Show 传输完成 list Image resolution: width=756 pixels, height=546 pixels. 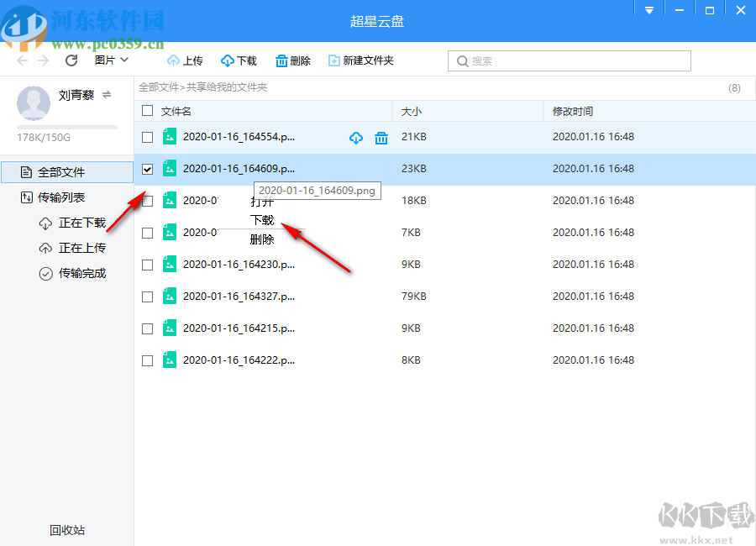[x=72, y=274]
